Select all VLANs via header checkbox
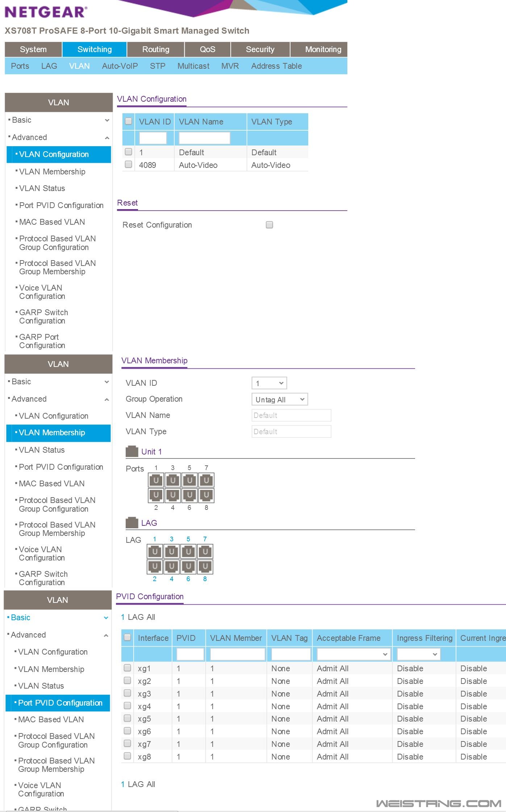The height and width of the screenshot is (812, 506). [x=129, y=121]
